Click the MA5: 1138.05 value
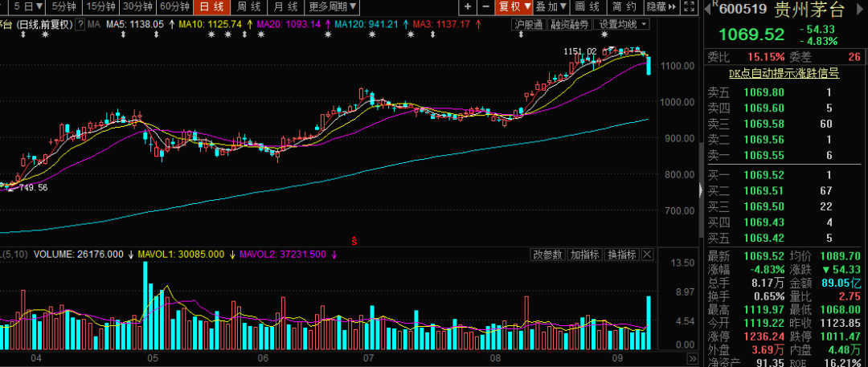The width and height of the screenshot is (868, 367). pos(135,24)
